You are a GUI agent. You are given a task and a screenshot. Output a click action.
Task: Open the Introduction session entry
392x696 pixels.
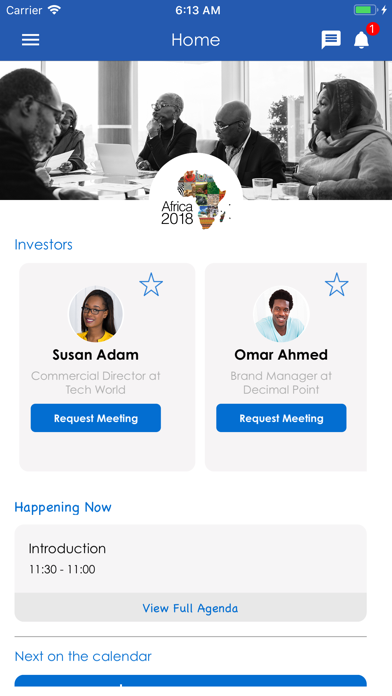[190, 559]
